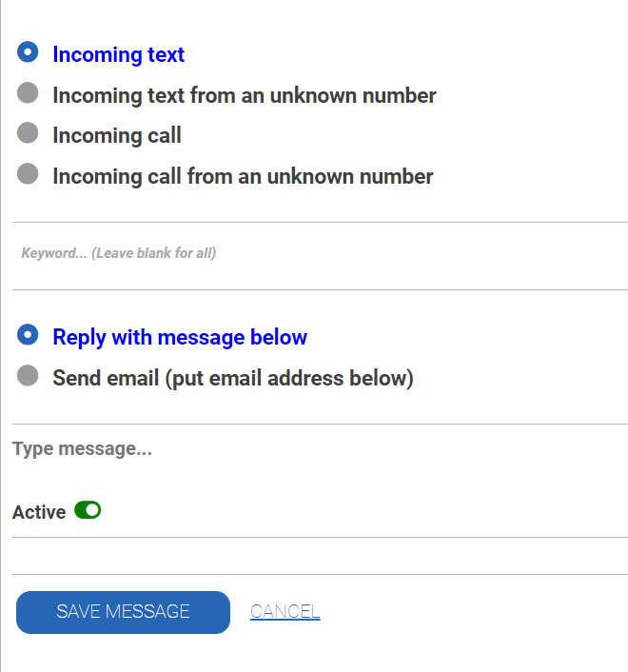This screenshot has height=672, width=628.
Task: Click 'Incoming text from an unknown number' label
Action: [x=244, y=95]
